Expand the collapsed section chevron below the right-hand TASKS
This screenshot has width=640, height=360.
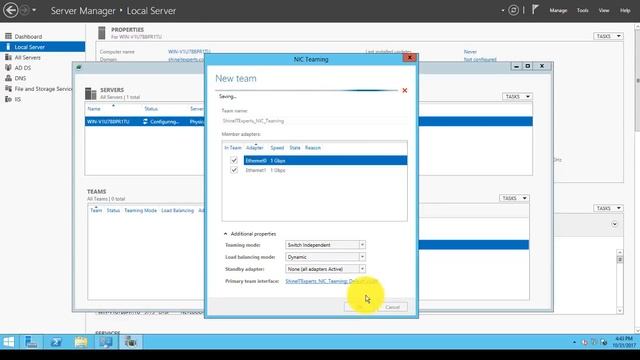pyautogui.click(x=614, y=224)
